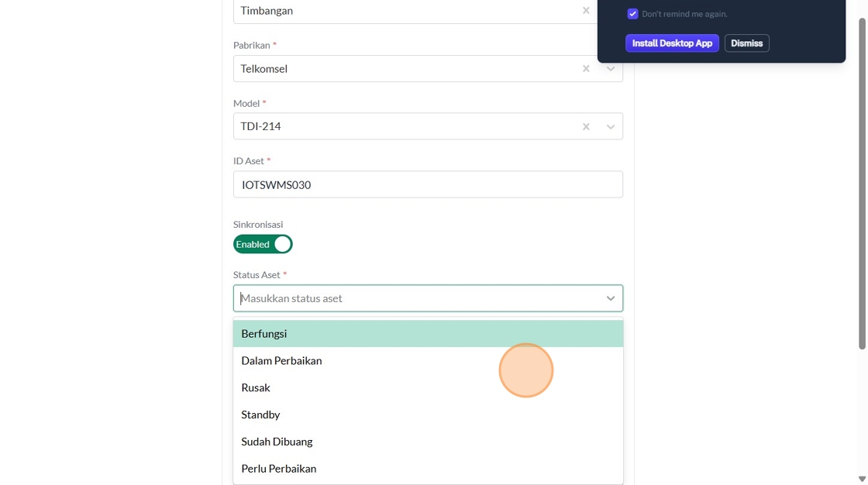Pick Standby from status options

click(x=260, y=415)
